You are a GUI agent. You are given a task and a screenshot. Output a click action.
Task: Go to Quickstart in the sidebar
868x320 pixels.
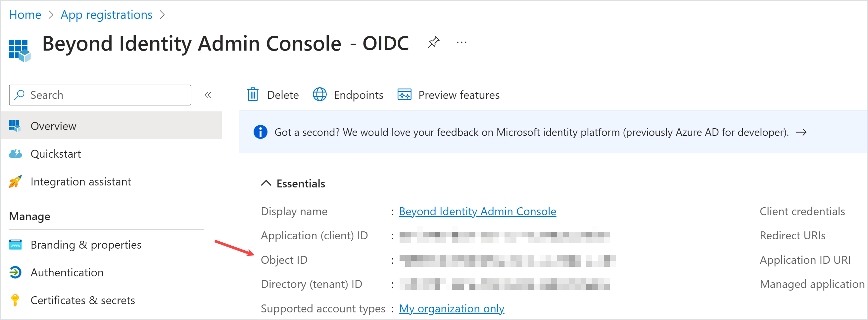click(x=56, y=154)
